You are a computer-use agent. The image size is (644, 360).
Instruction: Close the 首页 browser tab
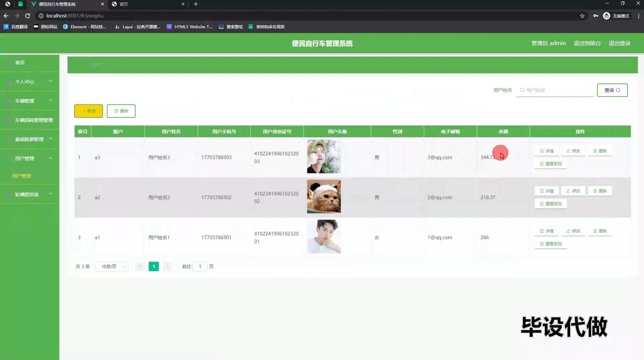click(183, 4)
